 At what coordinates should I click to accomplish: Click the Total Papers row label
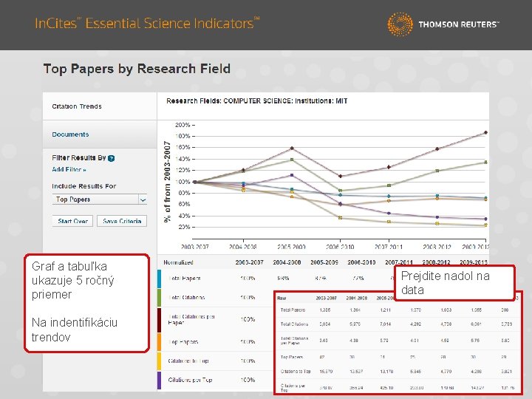coord(184,279)
